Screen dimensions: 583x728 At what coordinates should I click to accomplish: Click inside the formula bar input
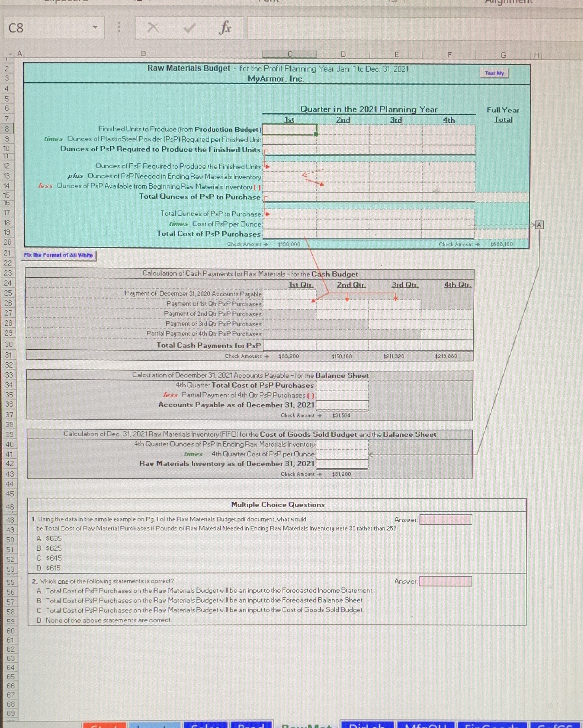pyautogui.click(x=415, y=28)
